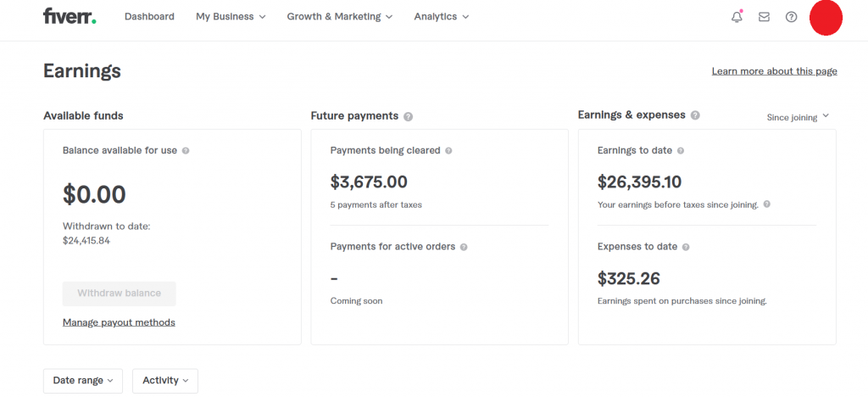Click the help question mark in header

click(x=791, y=17)
